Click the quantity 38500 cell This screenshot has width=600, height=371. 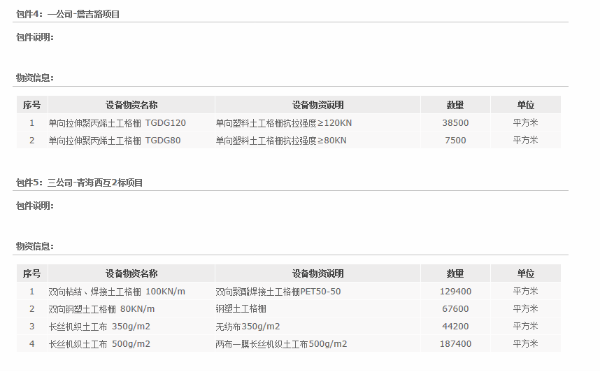tap(455, 123)
